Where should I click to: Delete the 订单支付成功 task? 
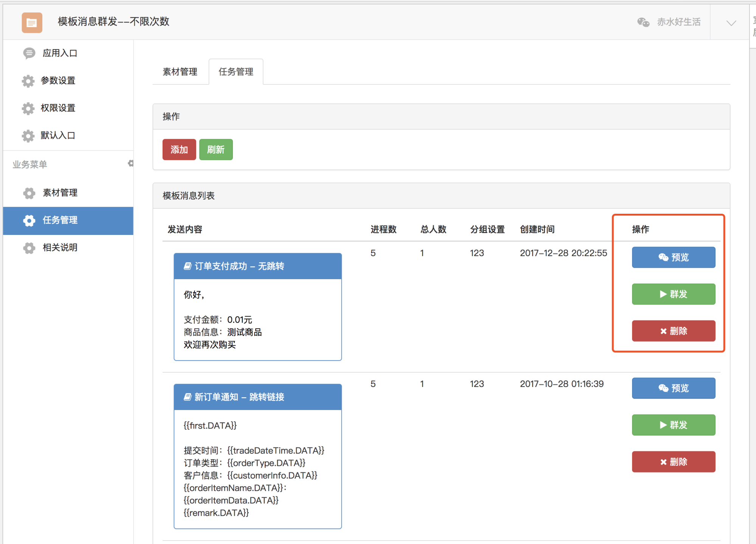pos(674,331)
